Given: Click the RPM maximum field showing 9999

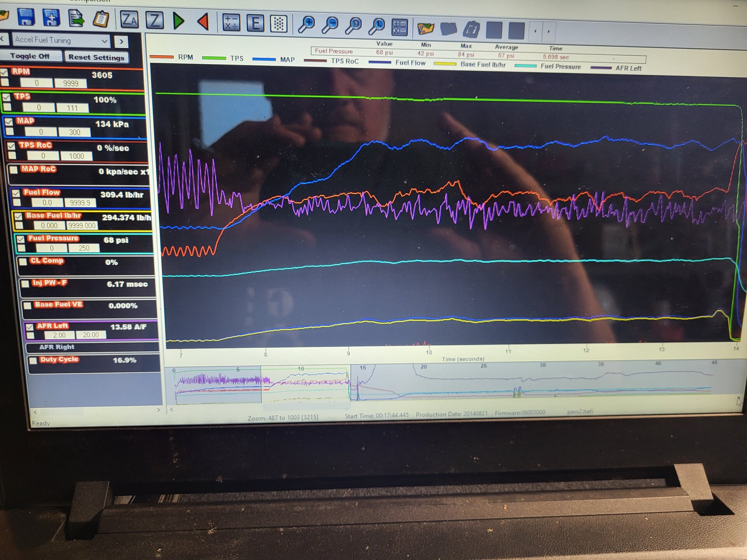Looking at the screenshot, I should tap(70, 83).
